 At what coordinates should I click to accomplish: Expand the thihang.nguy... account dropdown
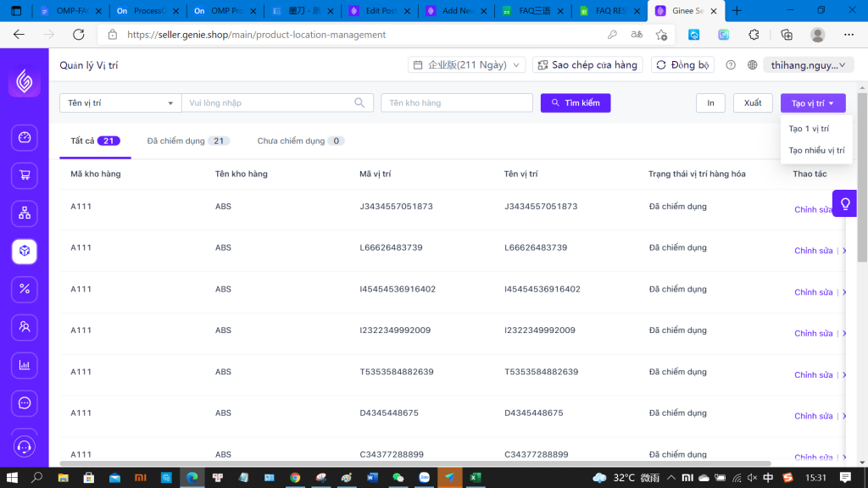(808, 65)
